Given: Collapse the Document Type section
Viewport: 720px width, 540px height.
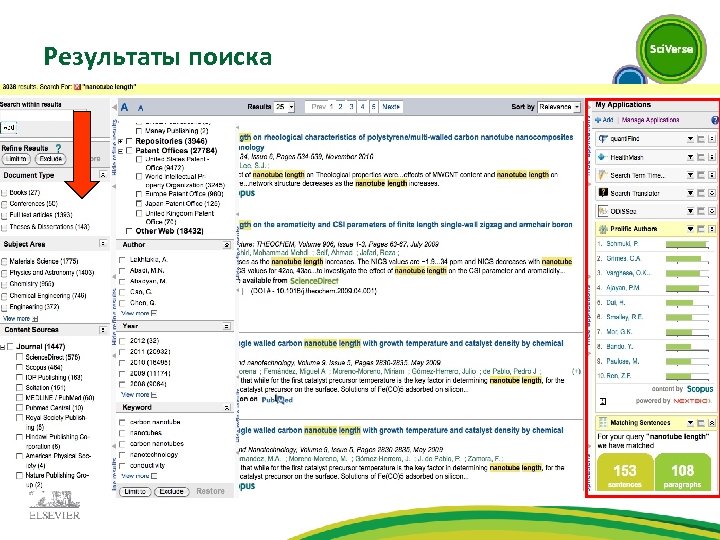Looking at the screenshot, I should (103, 175).
